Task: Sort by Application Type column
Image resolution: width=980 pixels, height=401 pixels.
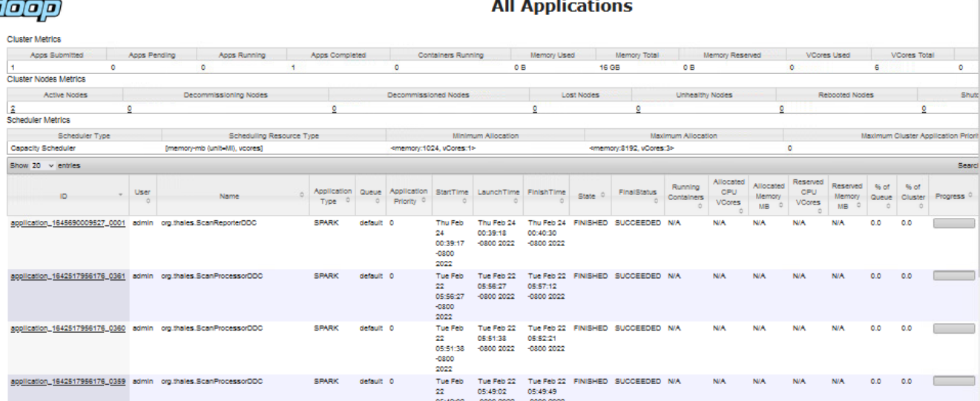Action: [x=333, y=196]
